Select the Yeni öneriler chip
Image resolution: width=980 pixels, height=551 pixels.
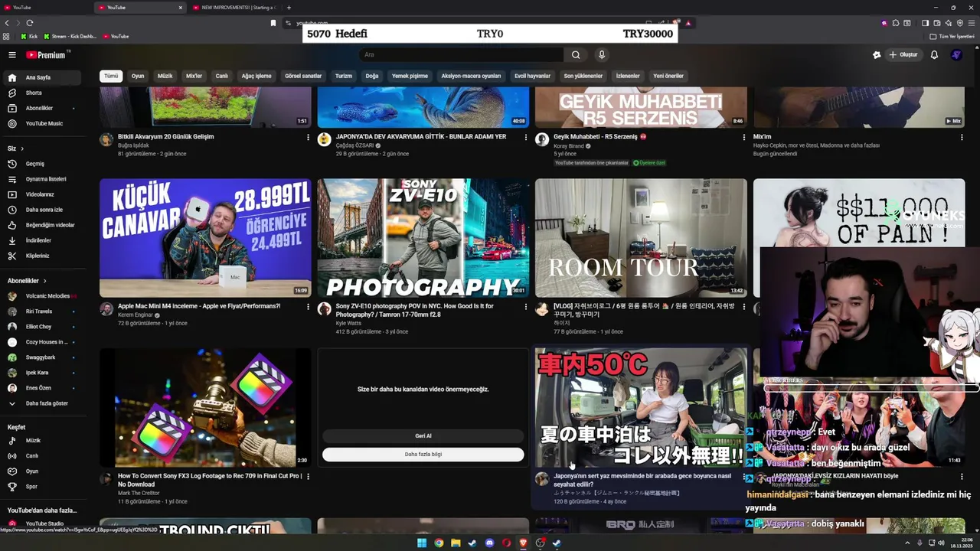[x=668, y=76]
